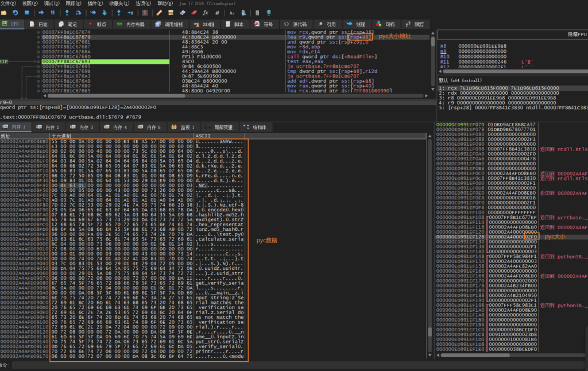Toggle breakpoint bullet at address 00007FF881C67679
The image size is (588, 371).
pyautogui.click(x=38, y=37)
